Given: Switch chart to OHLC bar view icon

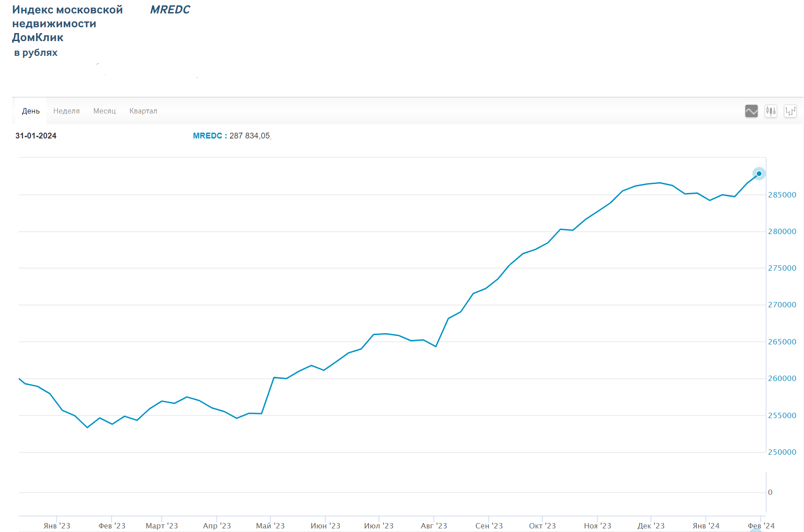Looking at the screenshot, I should [x=791, y=111].
